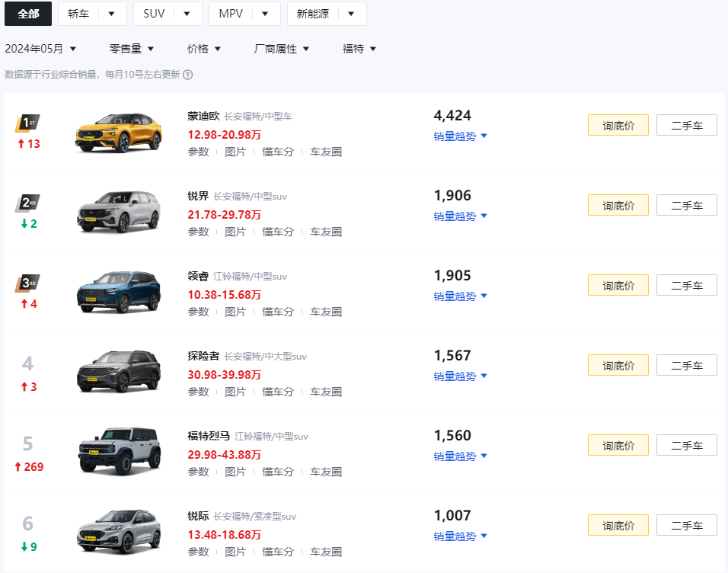728x573 pixels.
Task: Open the 新能源 category dropdown
Action: pyautogui.click(x=327, y=14)
